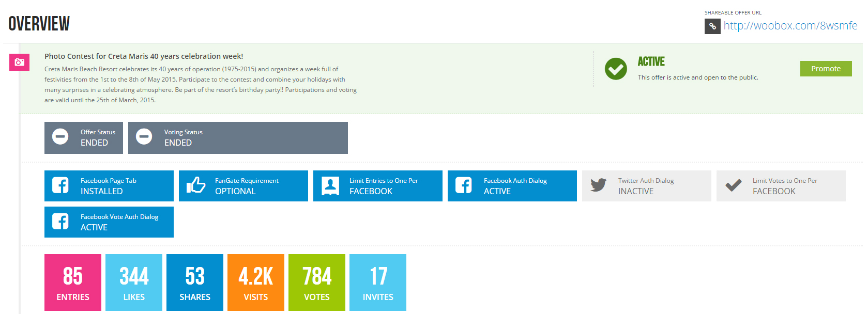Click the Limit Entries person icon
This screenshot has height=314, width=868.
point(330,185)
